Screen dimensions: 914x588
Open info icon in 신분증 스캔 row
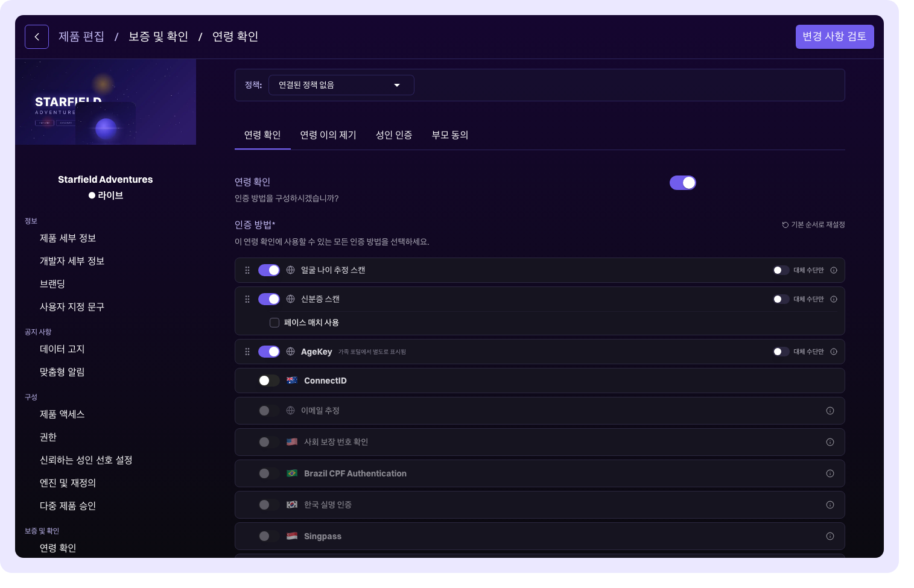pyautogui.click(x=834, y=299)
